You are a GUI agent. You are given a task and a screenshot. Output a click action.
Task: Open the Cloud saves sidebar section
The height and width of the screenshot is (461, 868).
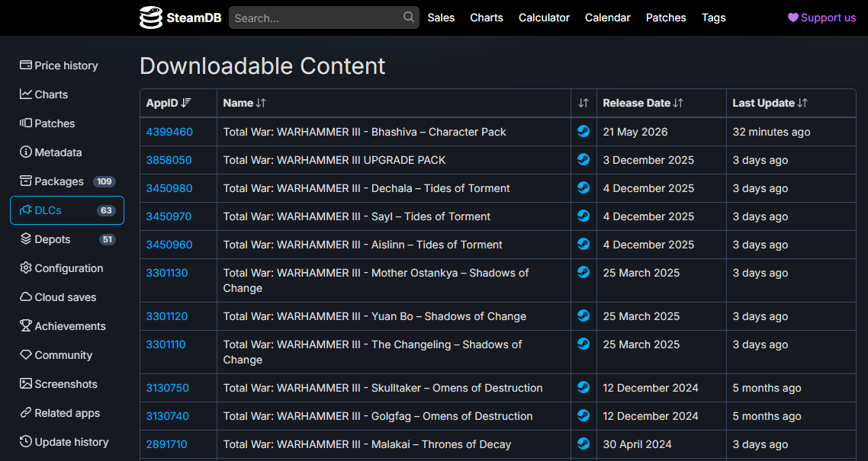(x=67, y=297)
